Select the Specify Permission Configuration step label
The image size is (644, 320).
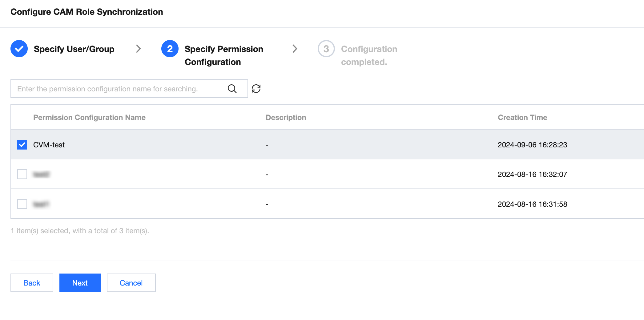[223, 55]
